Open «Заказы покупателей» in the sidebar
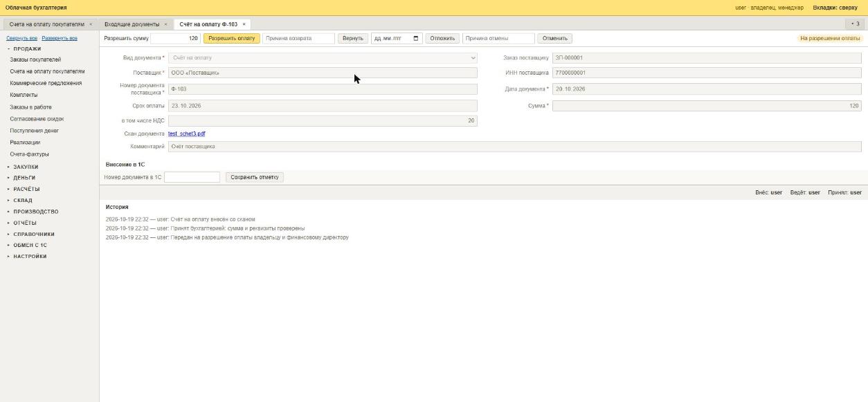The width and height of the screenshot is (868, 402). click(35, 60)
